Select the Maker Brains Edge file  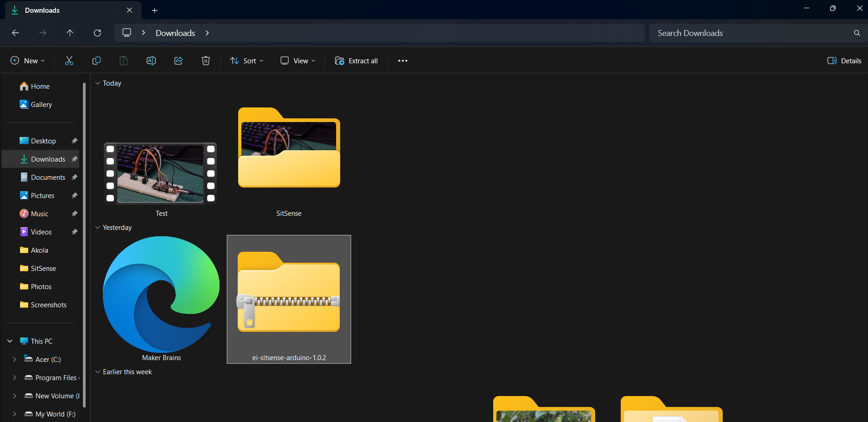point(161,294)
